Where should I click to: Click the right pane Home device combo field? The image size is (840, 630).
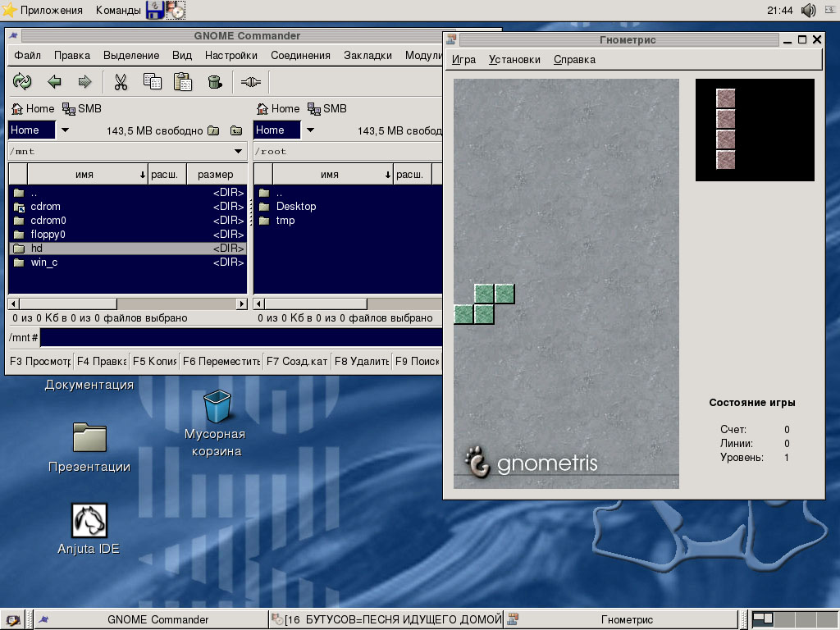tap(277, 130)
